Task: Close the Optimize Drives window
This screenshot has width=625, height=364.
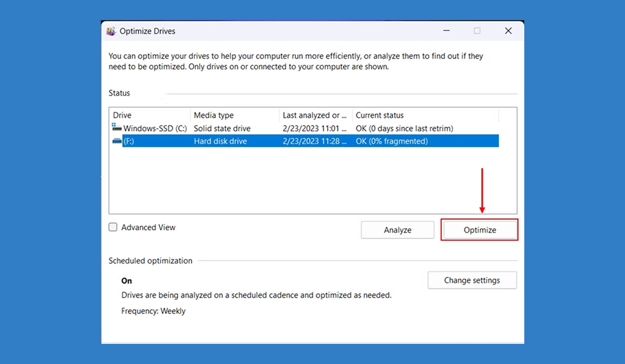Action: 508,30
